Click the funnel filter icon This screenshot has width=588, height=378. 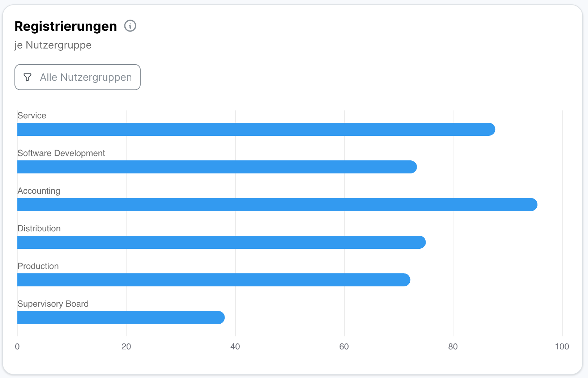pos(27,77)
